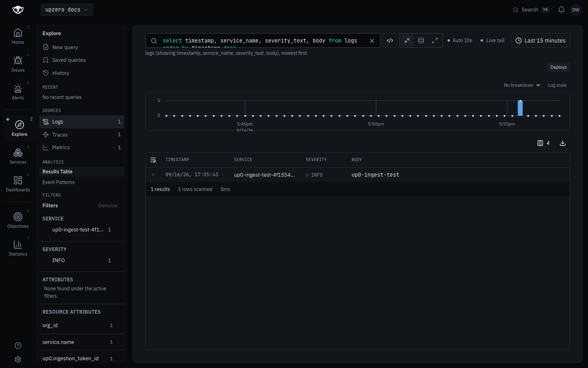588x368 pixels.
Task: Click the blue bar in the histogram
Action: [520, 108]
